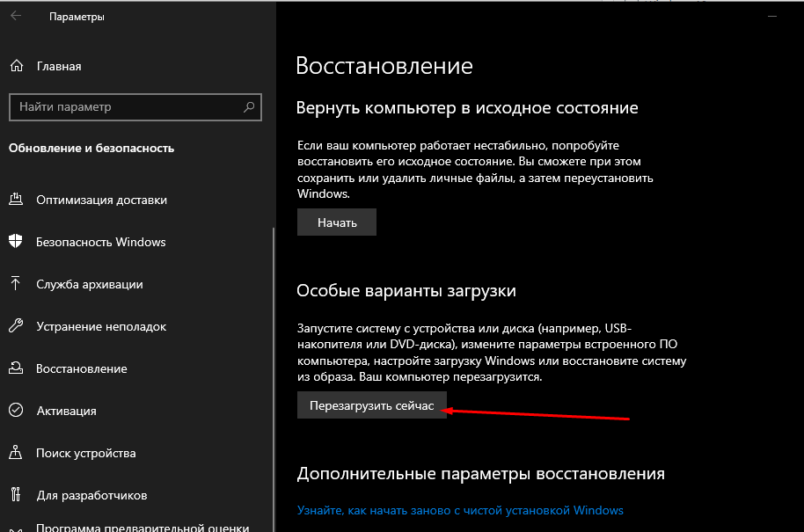
Task: Open the clean Windows installation help link
Action: (x=460, y=510)
